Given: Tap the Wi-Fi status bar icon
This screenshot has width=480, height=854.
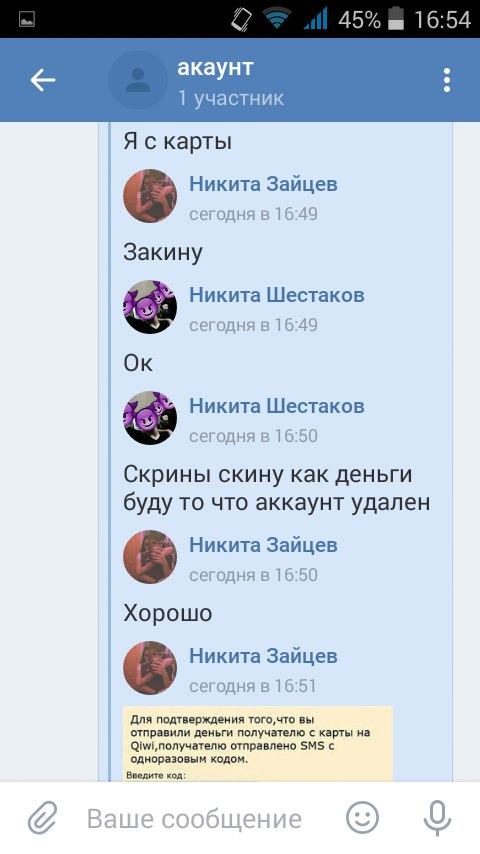Looking at the screenshot, I should point(276,20).
